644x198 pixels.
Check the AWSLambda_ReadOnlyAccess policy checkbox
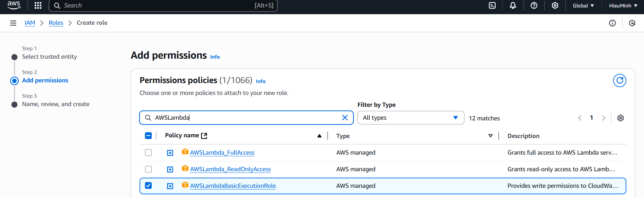[148, 169]
